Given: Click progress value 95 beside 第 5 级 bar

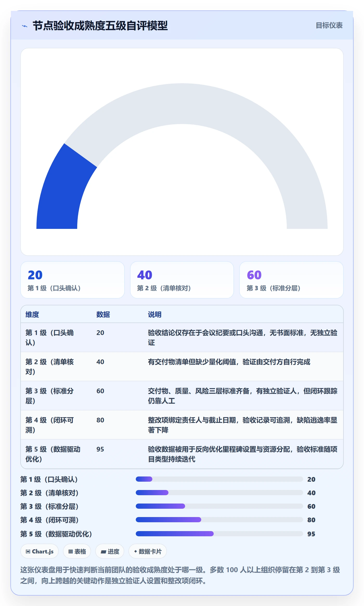Looking at the screenshot, I should (311, 534).
